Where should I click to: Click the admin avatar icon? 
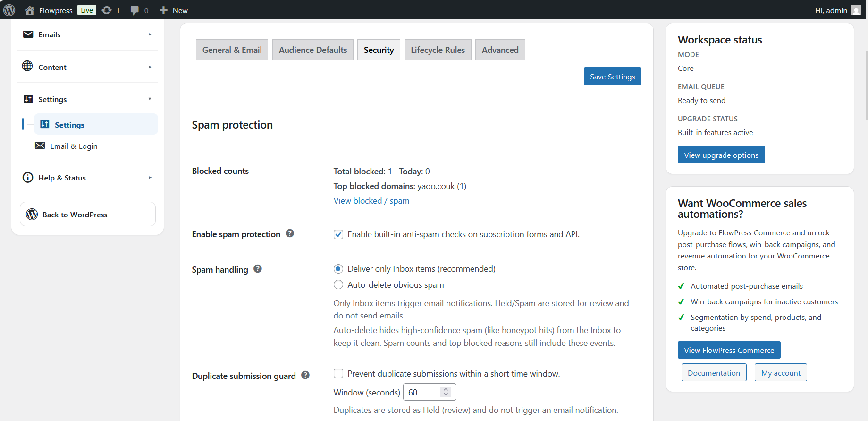pos(856,10)
